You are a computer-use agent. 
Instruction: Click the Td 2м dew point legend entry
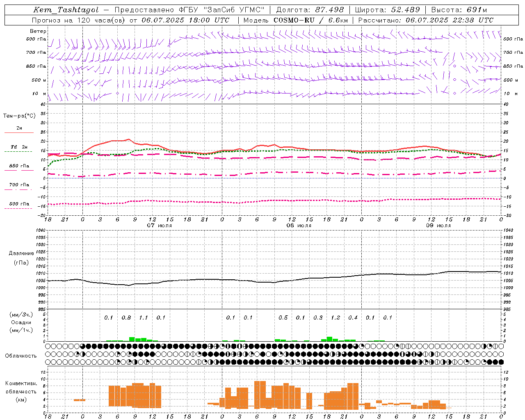[19, 147]
